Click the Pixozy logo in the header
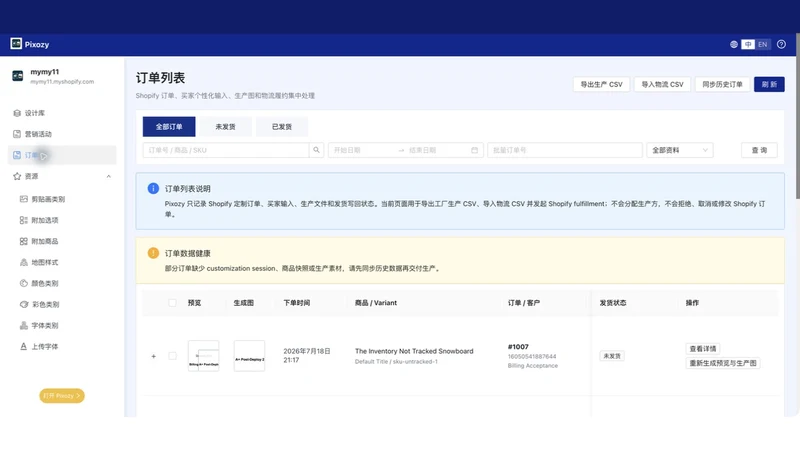Screen dimensions: 800x450 30,44
